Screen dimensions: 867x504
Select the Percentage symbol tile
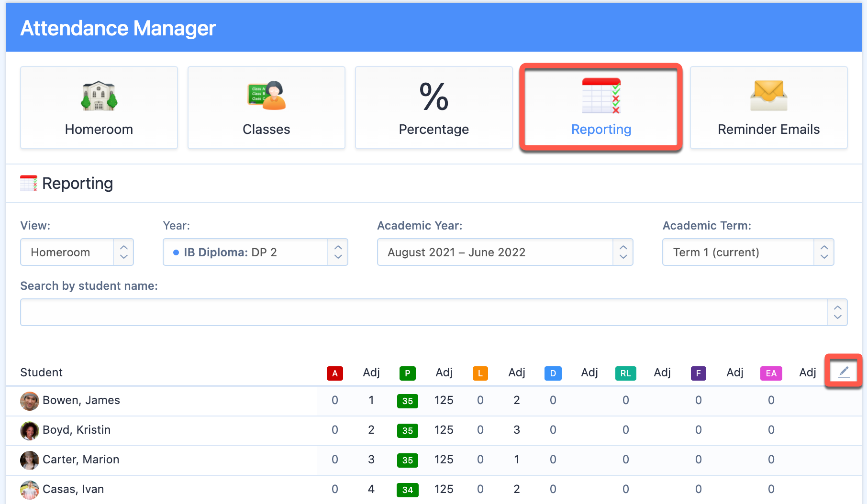pyautogui.click(x=433, y=97)
